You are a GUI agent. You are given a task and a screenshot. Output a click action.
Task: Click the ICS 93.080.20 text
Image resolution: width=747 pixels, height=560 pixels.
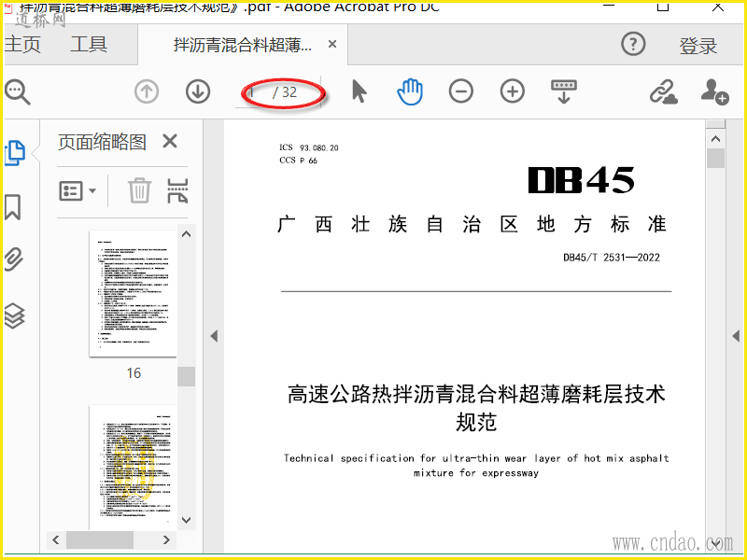(x=309, y=147)
